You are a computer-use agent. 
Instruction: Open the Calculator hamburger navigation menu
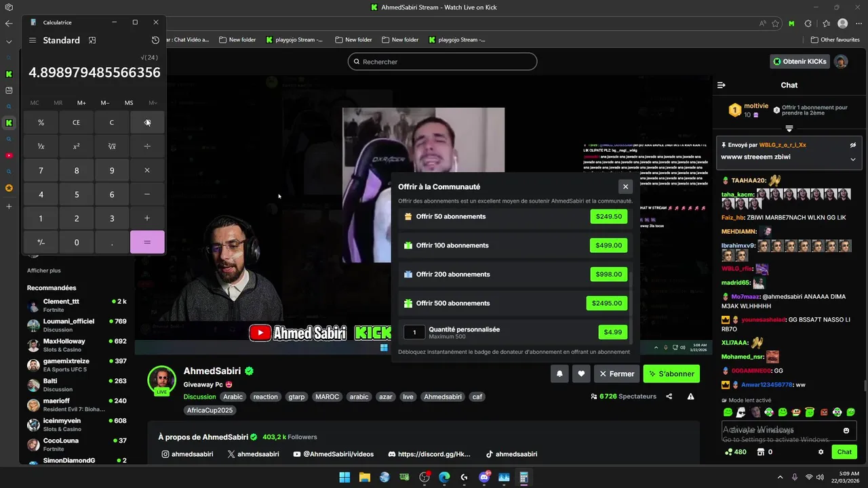(x=32, y=40)
